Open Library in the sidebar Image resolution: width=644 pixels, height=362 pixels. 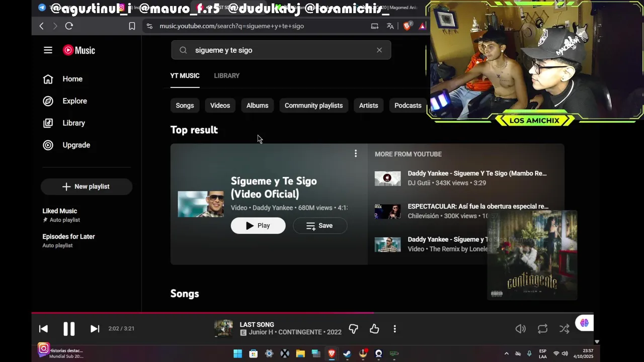(64, 123)
